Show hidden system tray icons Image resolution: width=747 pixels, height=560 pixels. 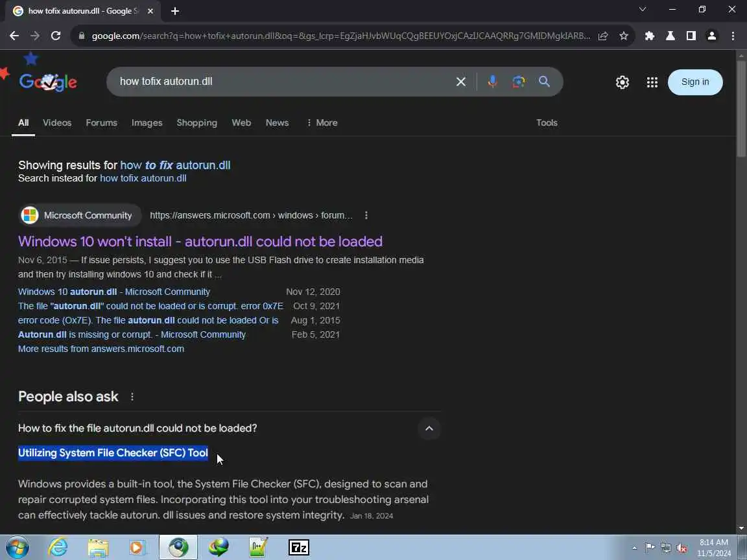tap(634, 548)
